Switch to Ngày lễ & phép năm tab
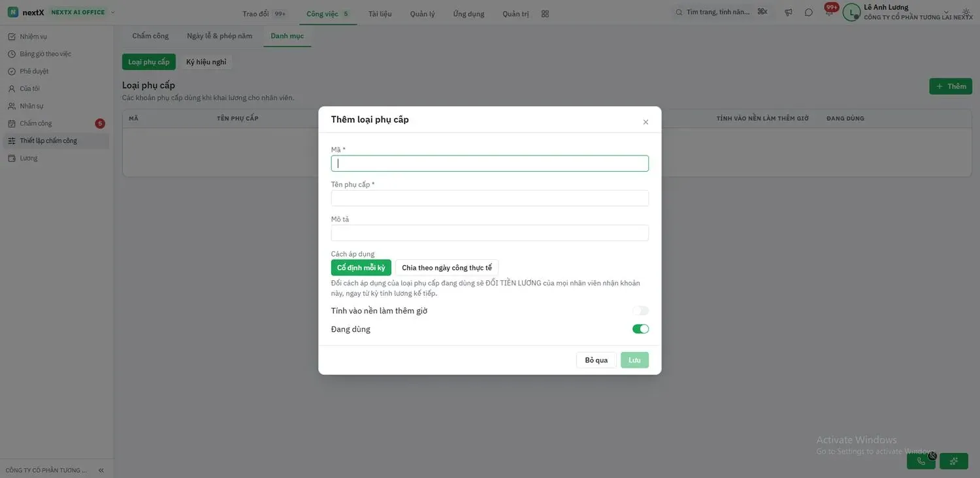 [x=220, y=36]
